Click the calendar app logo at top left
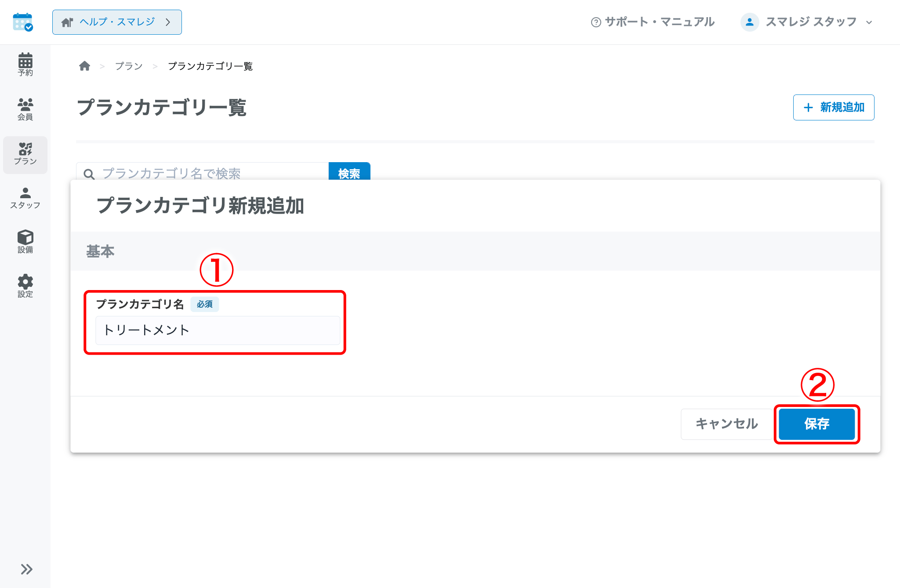 (x=23, y=22)
